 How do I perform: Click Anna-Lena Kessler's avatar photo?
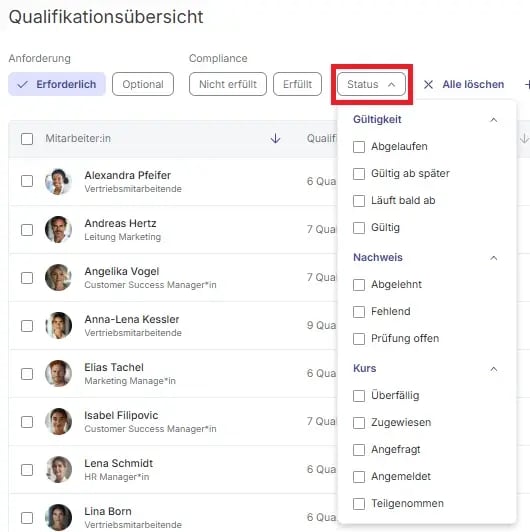[58, 326]
